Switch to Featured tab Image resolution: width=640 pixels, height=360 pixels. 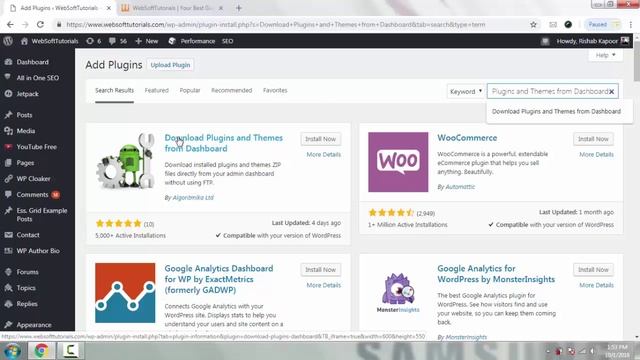pos(156,90)
